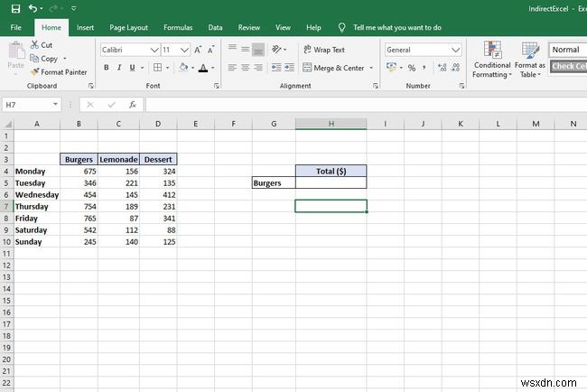Viewport: 587px width, 392px height.
Task: Switch to the Page Layout tab
Action: point(128,27)
